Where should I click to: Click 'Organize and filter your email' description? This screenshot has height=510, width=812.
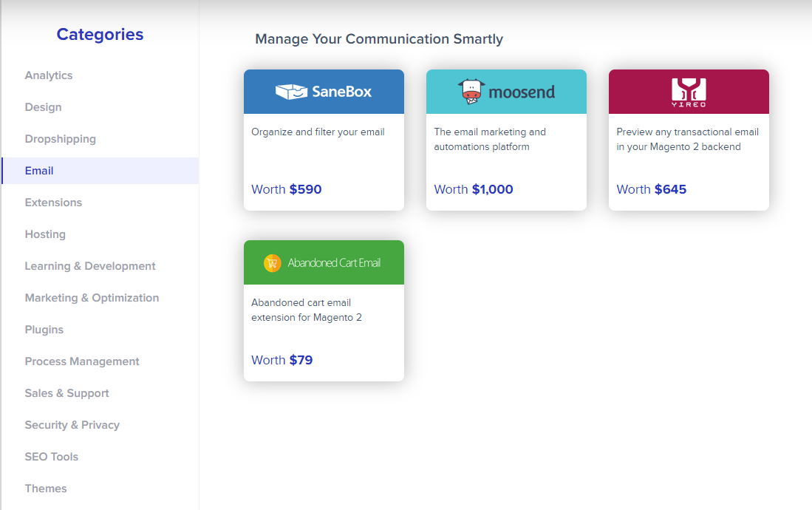click(x=318, y=132)
